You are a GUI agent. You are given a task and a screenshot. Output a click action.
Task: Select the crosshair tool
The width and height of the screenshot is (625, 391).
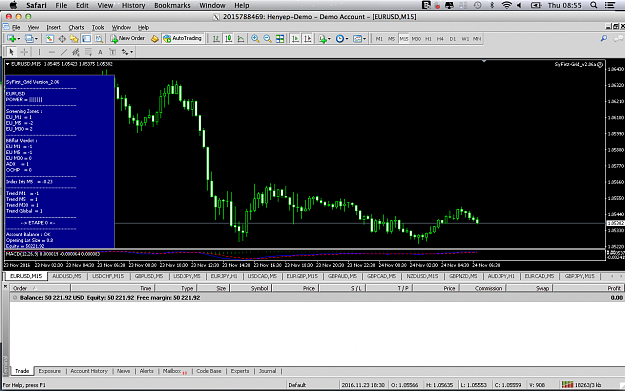coord(24,52)
